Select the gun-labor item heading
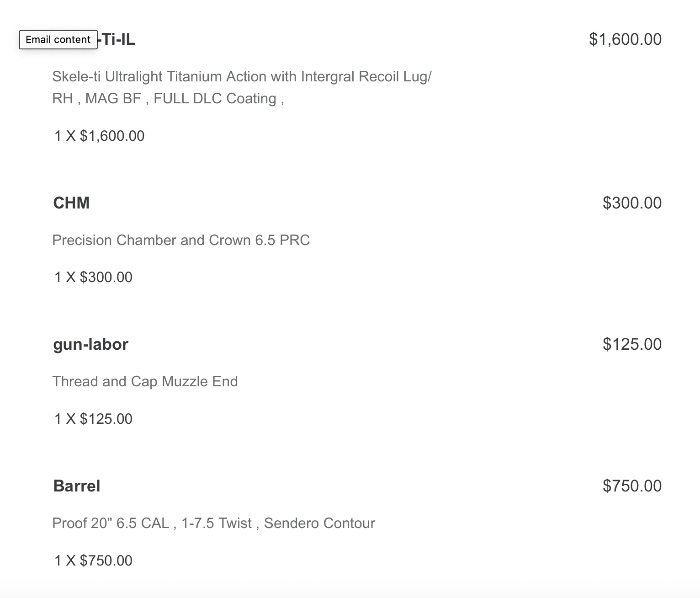Screen dimensions: 700x598 [90, 344]
